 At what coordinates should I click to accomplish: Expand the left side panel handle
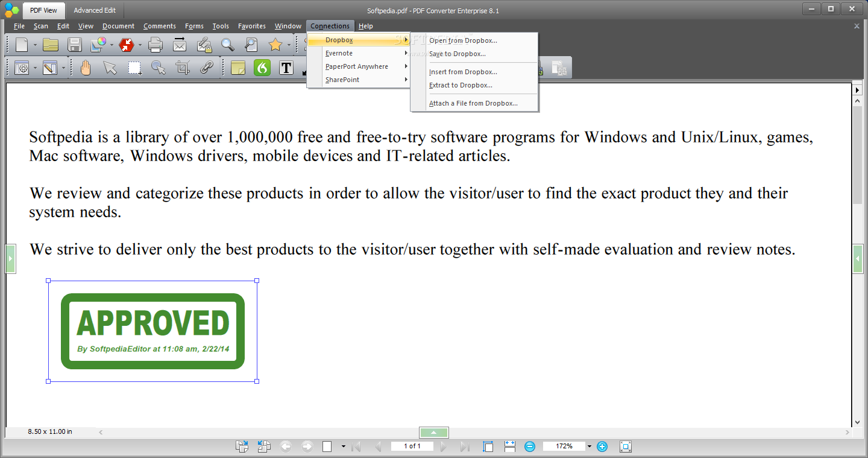click(x=10, y=259)
